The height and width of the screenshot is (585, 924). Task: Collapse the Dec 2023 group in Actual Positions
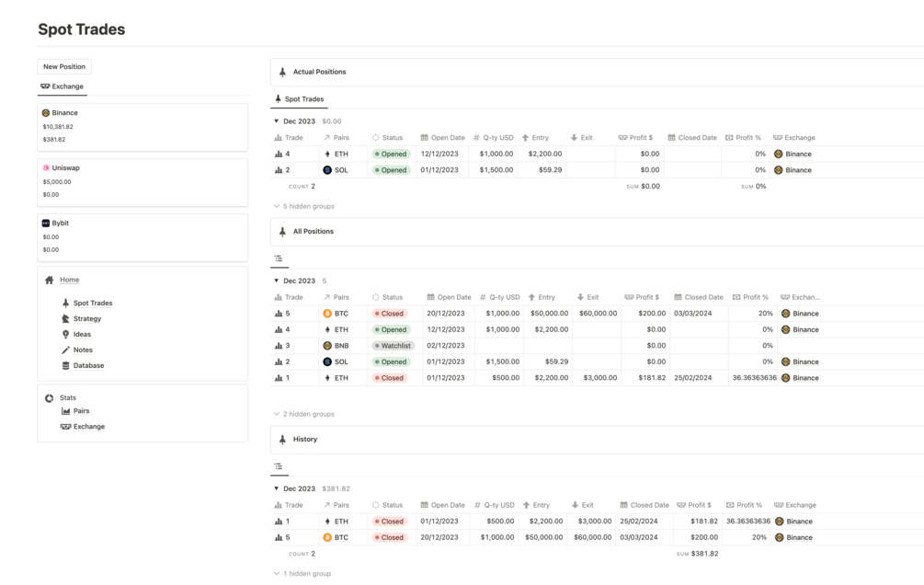pos(276,120)
